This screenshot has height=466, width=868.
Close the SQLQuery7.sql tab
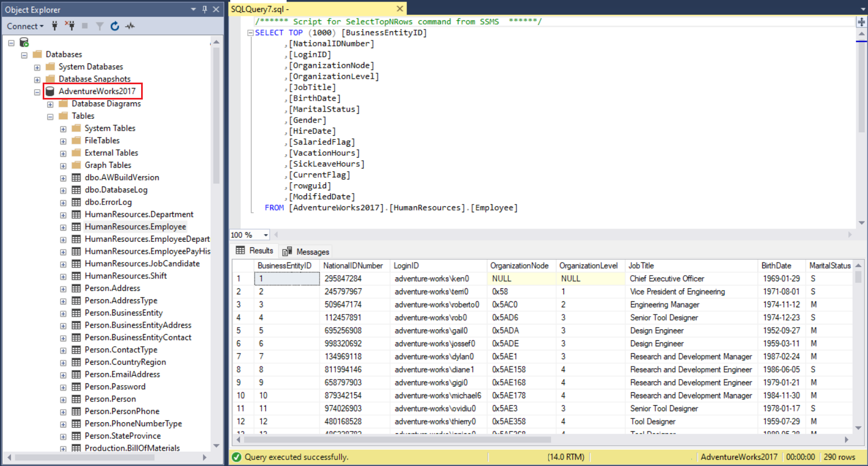click(x=400, y=9)
